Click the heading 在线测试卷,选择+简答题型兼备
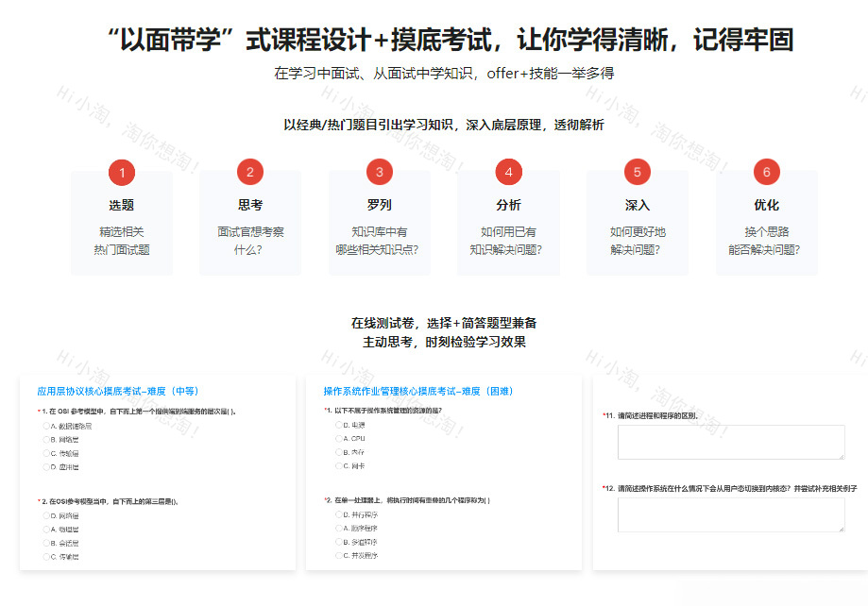Screen dimensions: 868x606 click(x=444, y=323)
